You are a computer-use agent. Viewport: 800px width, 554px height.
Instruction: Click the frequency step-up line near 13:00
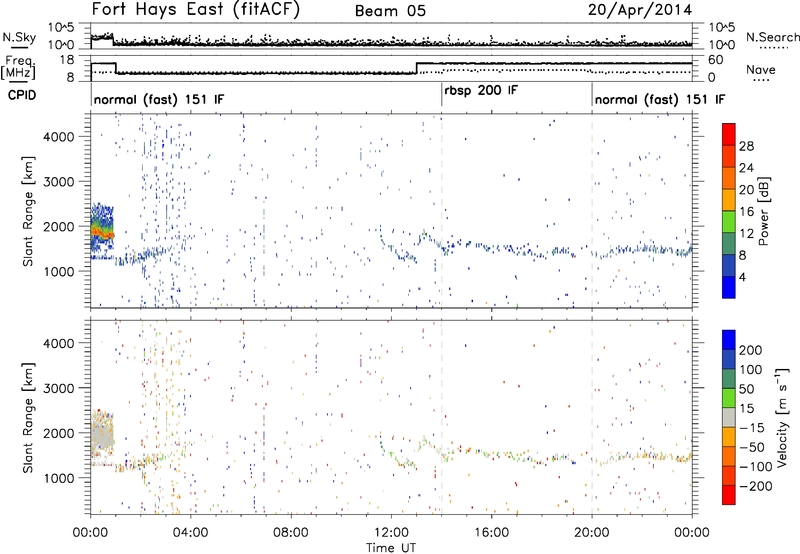coord(417,68)
